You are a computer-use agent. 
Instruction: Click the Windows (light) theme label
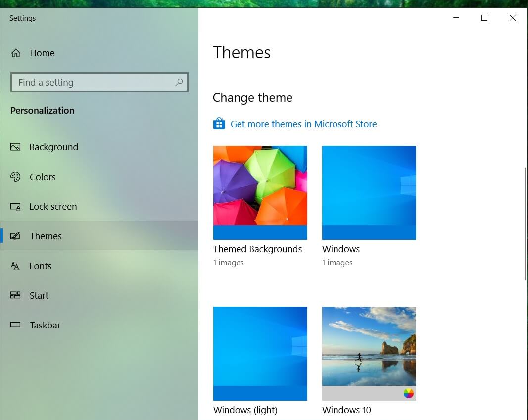point(245,410)
